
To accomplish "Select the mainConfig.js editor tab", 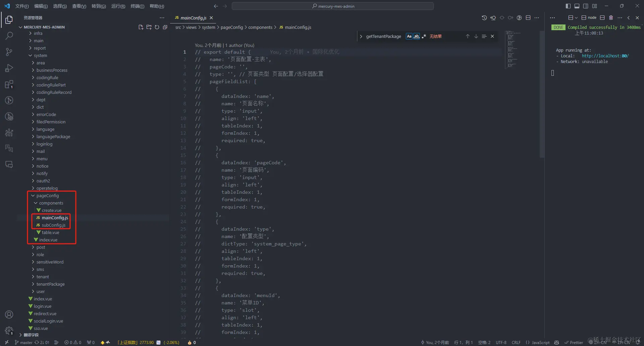I will pyautogui.click(x=193, y=18).
